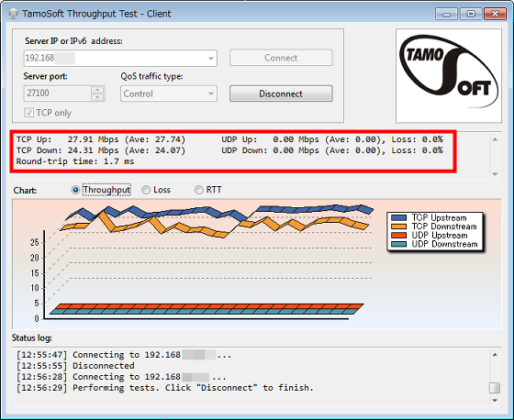Click the TamoSoft app icon in title bar
Image resolution: width=514 pixels, height=420 pixels.
point(13,14)
